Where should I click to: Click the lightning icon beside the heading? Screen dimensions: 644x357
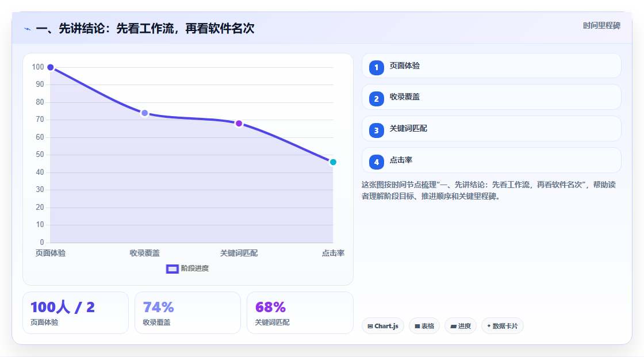[x=28, y=29]
